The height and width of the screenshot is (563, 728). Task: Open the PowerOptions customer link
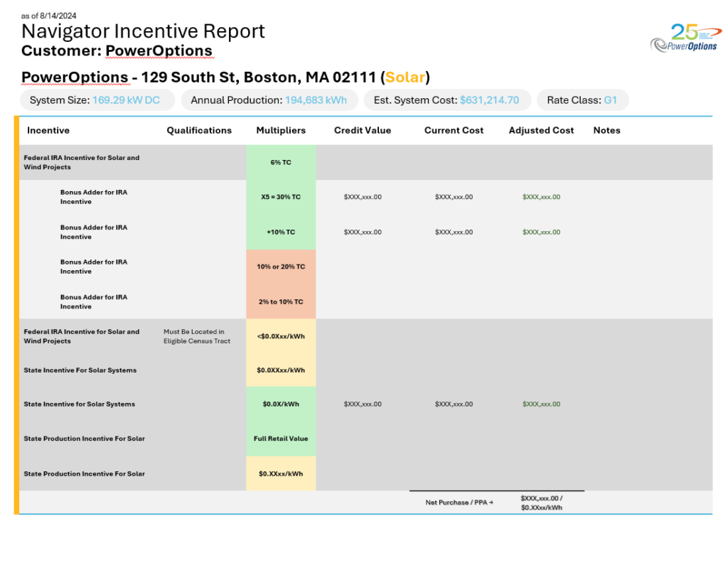point(159,50)
